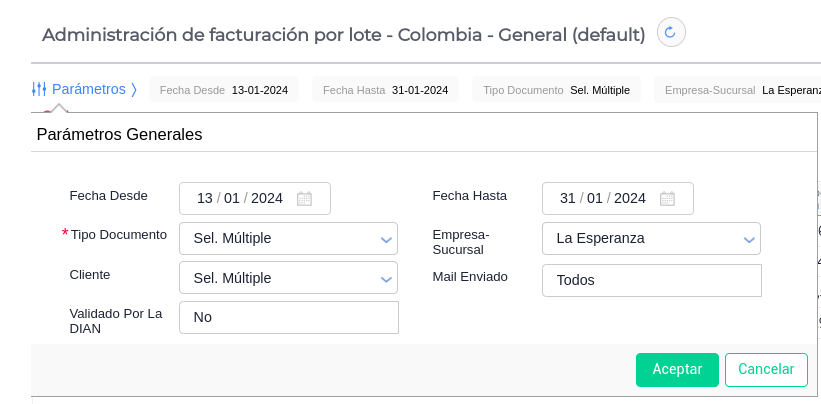Select the month field in Fecha Hasta
821x404 pixels.
595,199
